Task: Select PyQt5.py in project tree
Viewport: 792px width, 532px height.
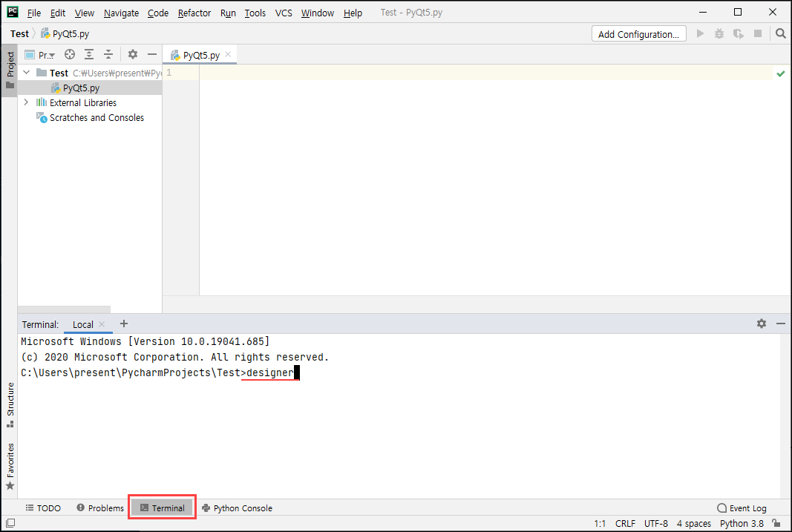Action: click(90, 88)
